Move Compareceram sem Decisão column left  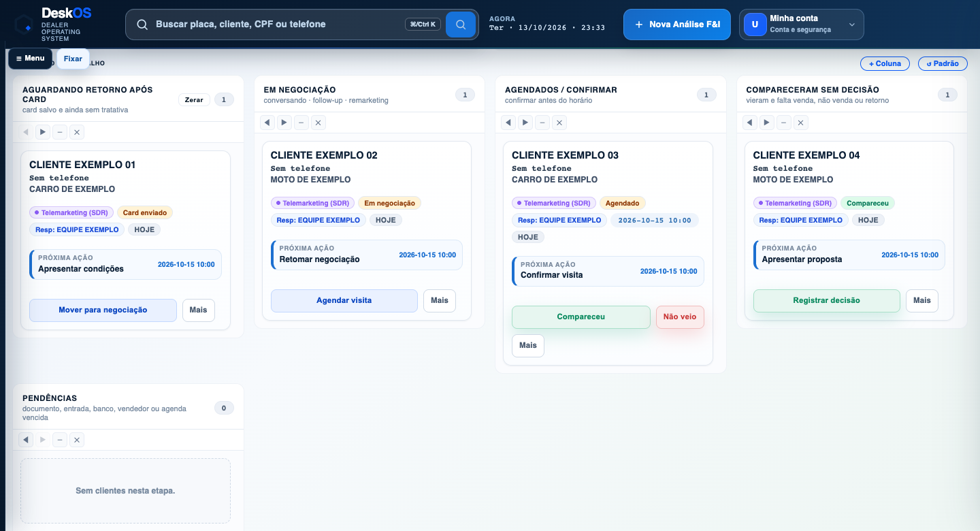point(750,123)
